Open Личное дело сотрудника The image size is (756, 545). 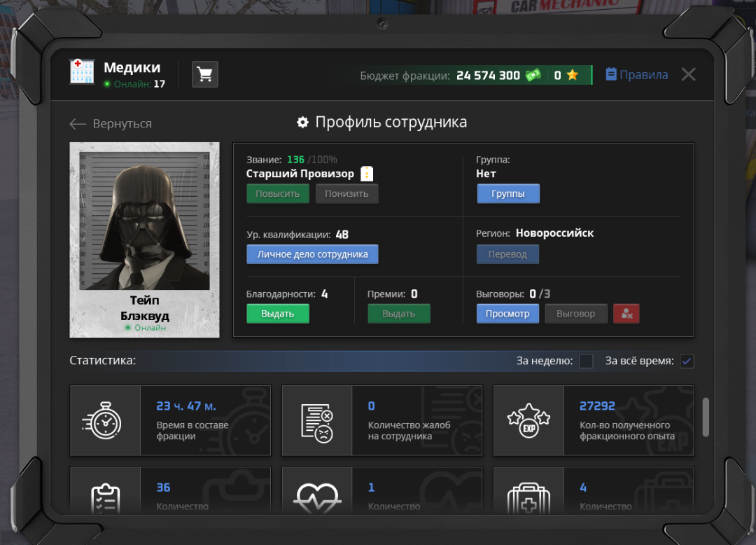[x=312, y=254]
